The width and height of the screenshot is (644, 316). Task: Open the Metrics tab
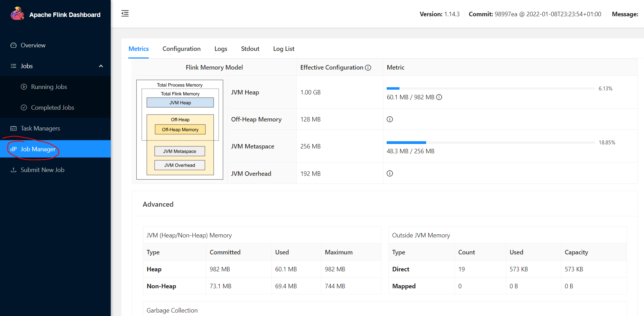139,49
